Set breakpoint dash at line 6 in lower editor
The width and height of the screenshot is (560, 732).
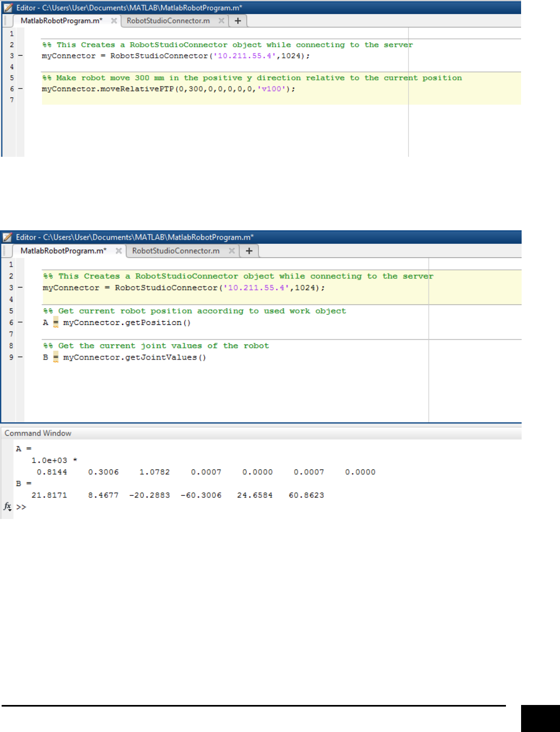21,322
